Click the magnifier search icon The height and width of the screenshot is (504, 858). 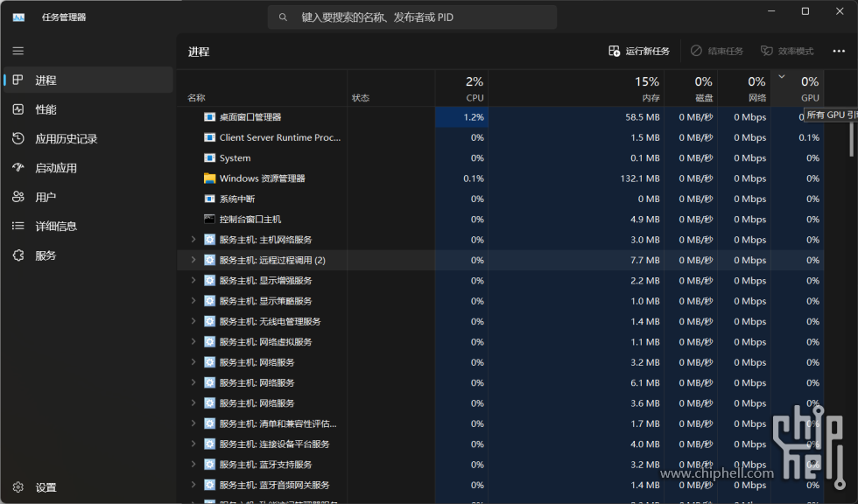283,17
